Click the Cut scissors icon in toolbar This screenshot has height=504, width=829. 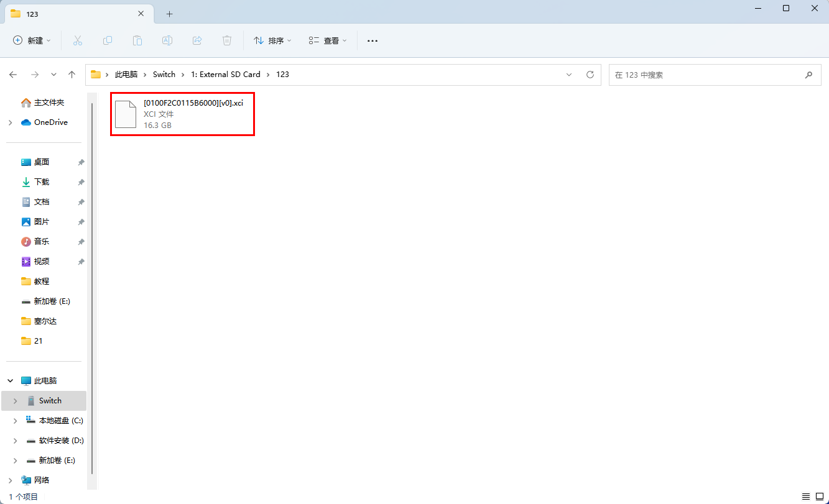point(78,40)
